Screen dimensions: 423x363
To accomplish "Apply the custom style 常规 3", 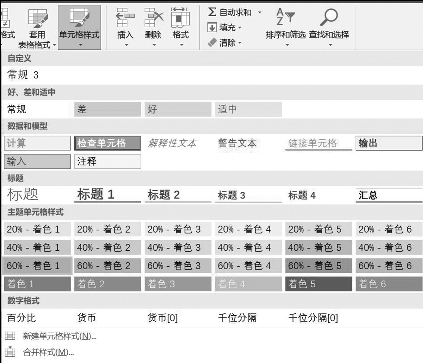I will coord(23,75).
